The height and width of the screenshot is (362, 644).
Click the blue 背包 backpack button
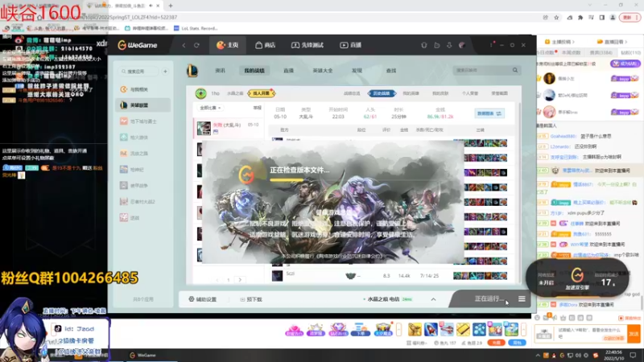tap(517, 343)
